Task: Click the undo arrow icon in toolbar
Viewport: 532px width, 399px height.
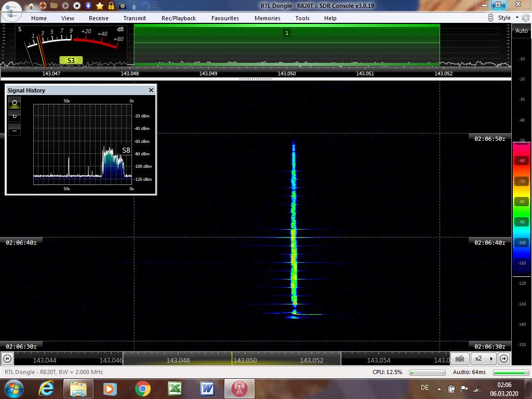Action: [x=145, y=5]
